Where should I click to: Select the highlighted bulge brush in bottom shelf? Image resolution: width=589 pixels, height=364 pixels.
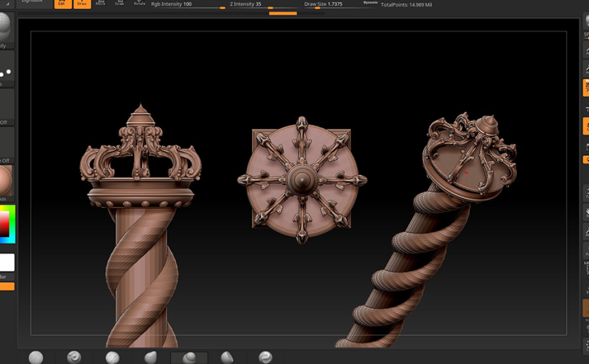[189, 357]
